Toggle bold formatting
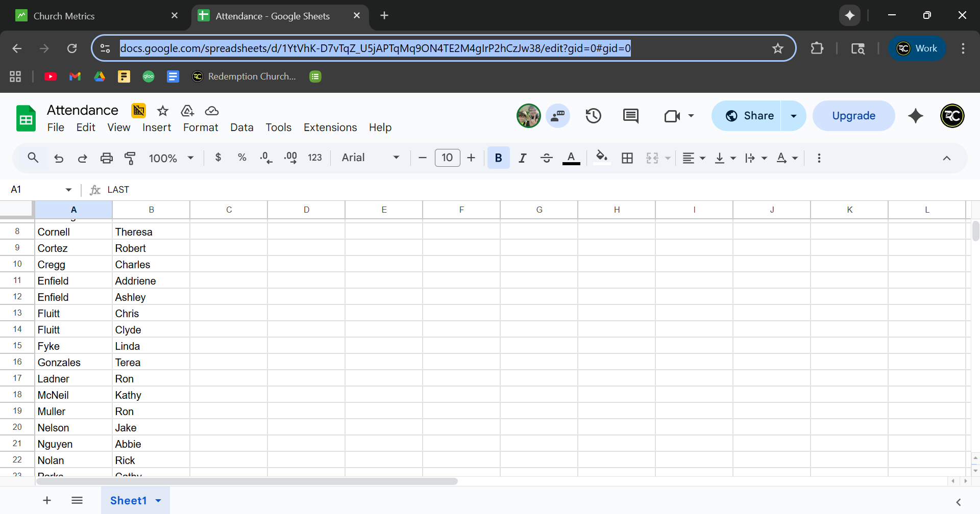The height and width of the screenshot is (514, 980). 498,158
